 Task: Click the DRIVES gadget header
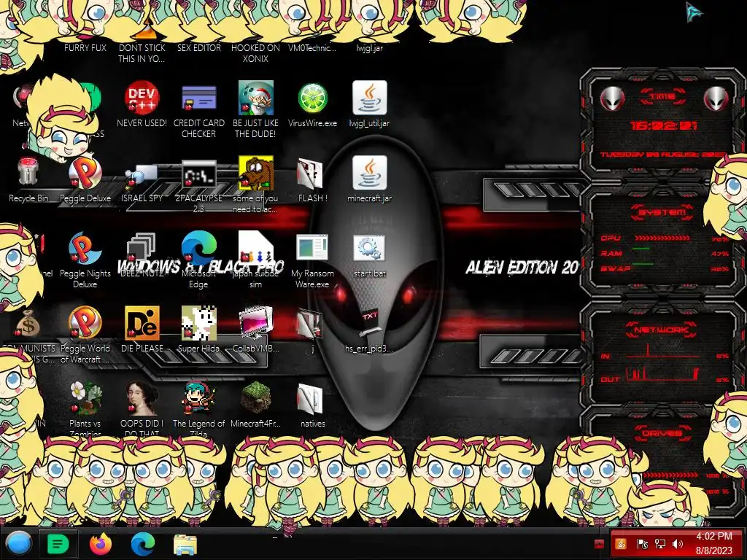coord(662,433)
